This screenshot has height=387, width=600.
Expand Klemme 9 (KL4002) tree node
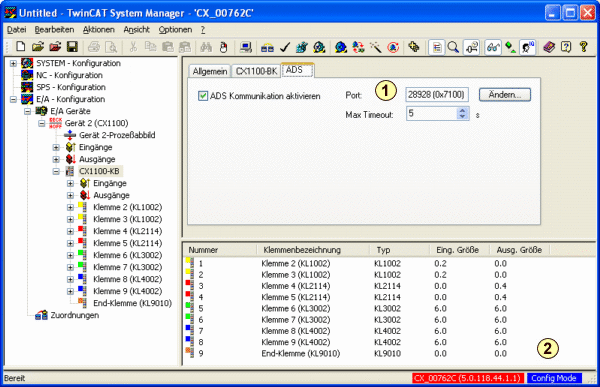70,291
